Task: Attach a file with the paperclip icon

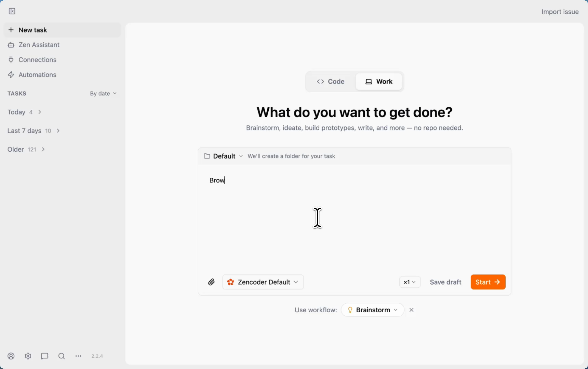Action: pos(211,282)
